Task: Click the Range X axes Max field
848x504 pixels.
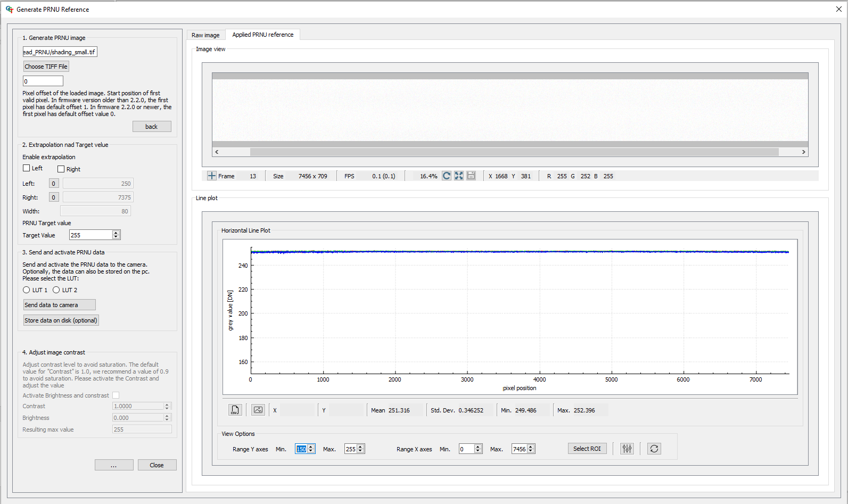Action: 519,449
